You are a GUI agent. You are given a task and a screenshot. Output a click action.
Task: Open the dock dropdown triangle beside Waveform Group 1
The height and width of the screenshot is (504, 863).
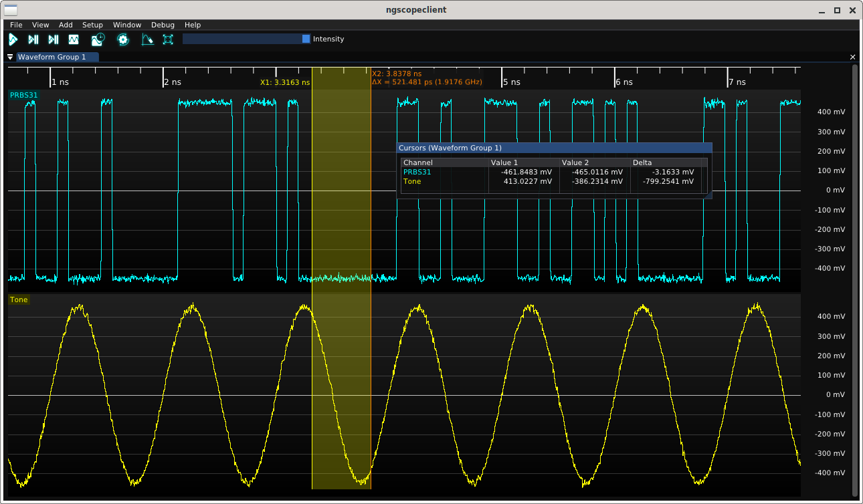pos(11,57)
